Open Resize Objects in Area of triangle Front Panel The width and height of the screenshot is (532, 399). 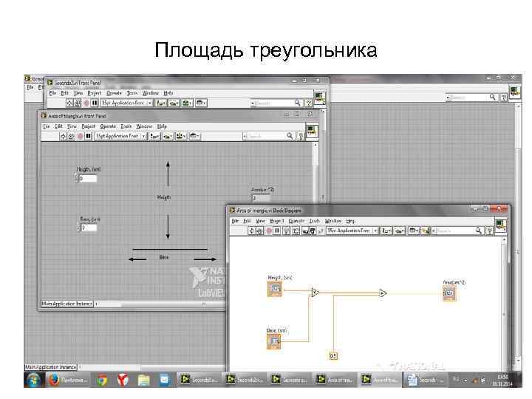pos(181,137)
